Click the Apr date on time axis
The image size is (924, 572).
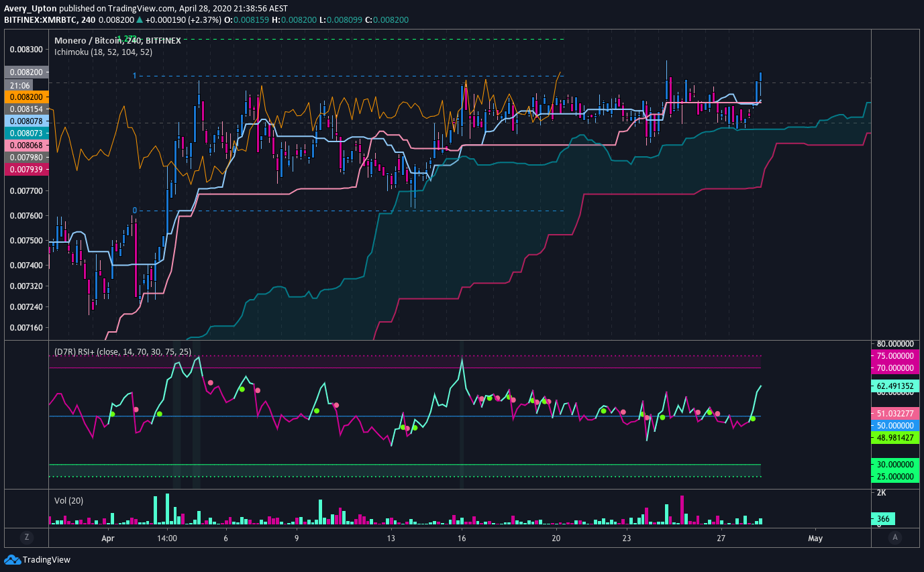coord(109,538)
